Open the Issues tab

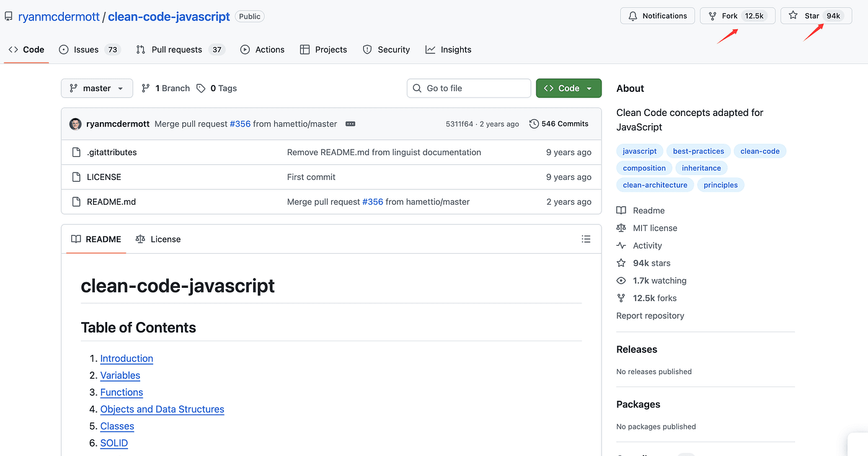tap(89, 50)
